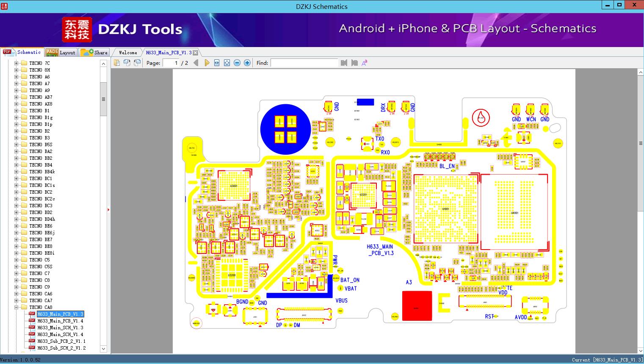Image resolution: width=644 pixels, height=364 pixels.
Task: Click the folder icon beside TECNO B1
Action: pos(24,111)
